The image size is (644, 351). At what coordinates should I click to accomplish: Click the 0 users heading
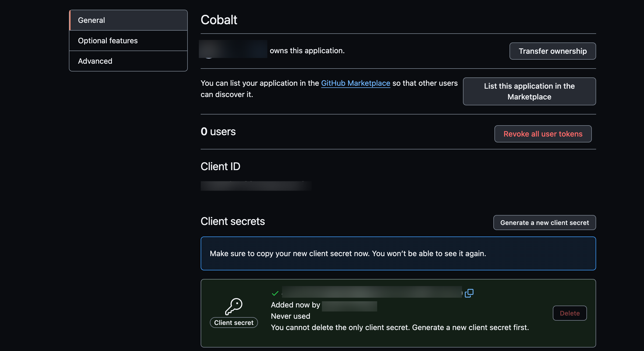pyautogui.click(x=218, y=132)
